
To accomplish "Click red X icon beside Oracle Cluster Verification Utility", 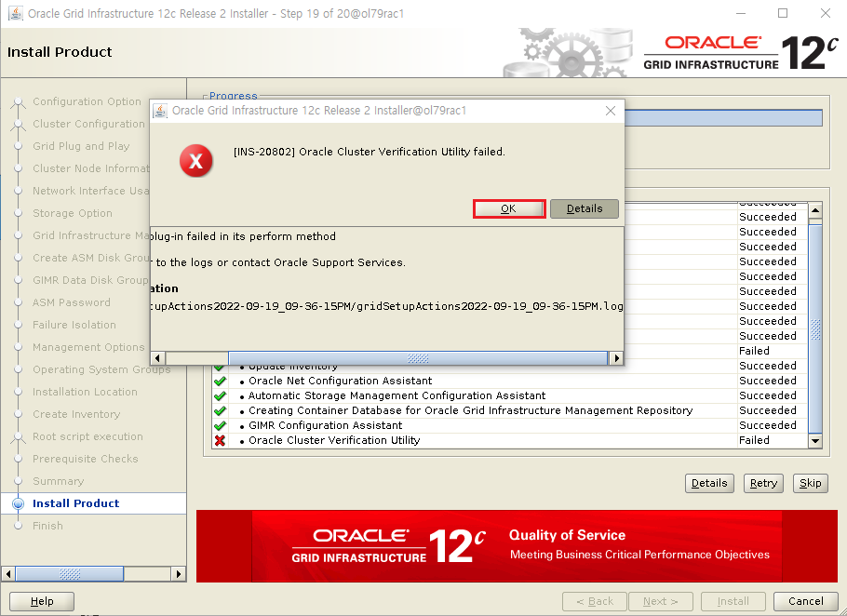I will click(x=220, y=440).
